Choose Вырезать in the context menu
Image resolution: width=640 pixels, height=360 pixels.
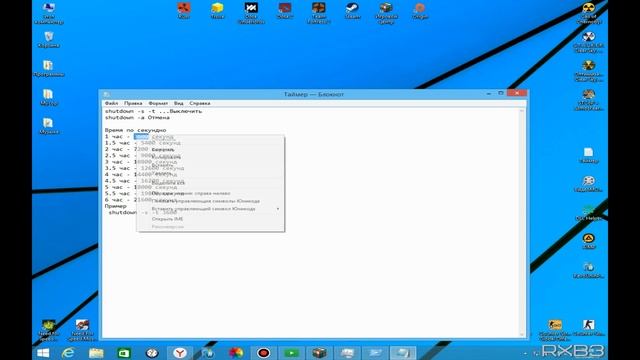(x=210, y=149)
